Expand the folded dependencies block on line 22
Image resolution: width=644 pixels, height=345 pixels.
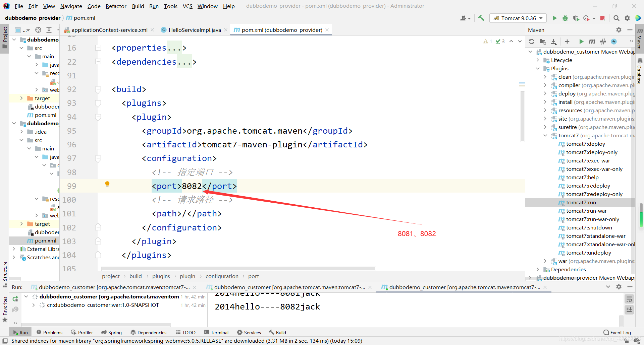(x=98, y=62)
